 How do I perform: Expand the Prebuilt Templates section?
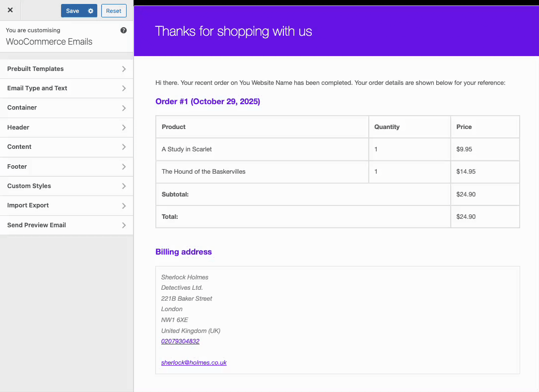point(67,68)
